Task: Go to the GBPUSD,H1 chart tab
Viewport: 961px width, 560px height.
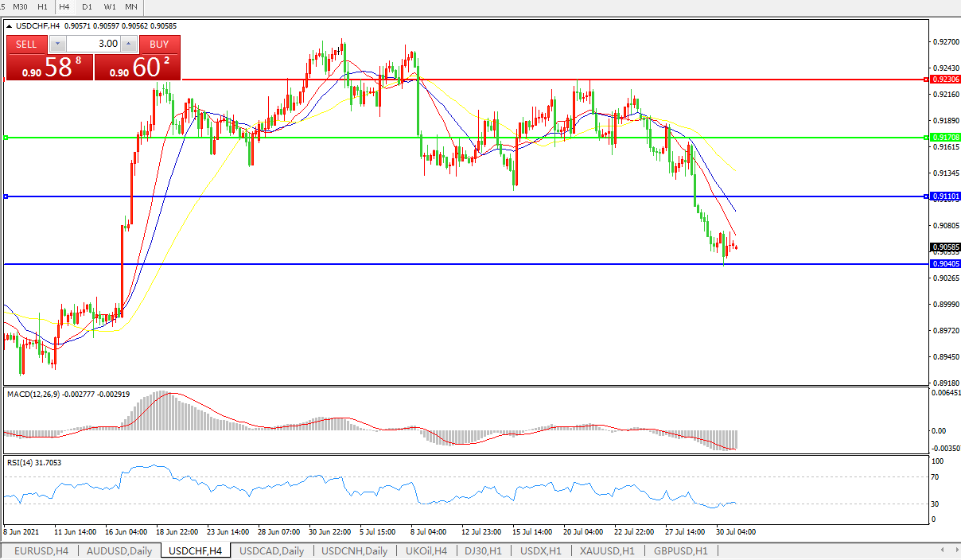Action: (x=680, y=550)
